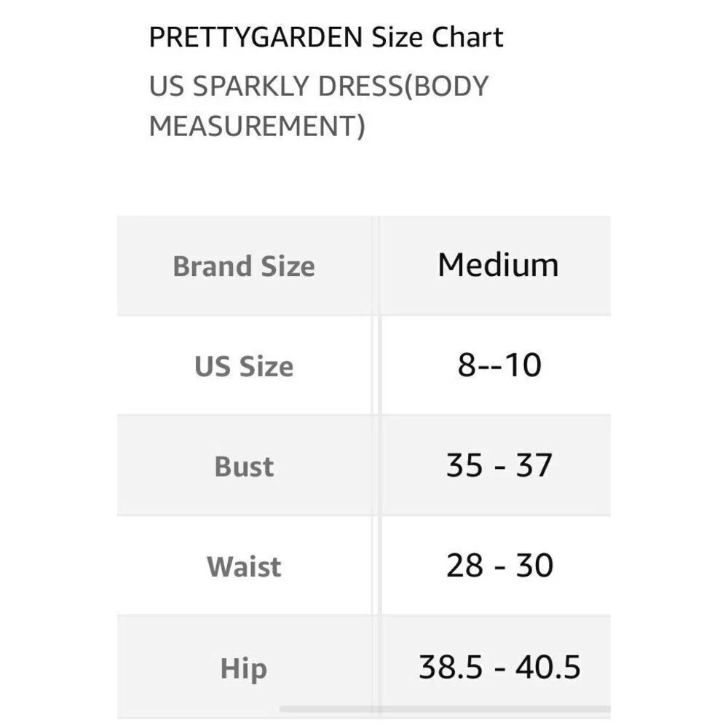Click the lower Hip value 38.5
Viewport: 728px width, 728px height.
pyautogui.click(x=449, y=667)
